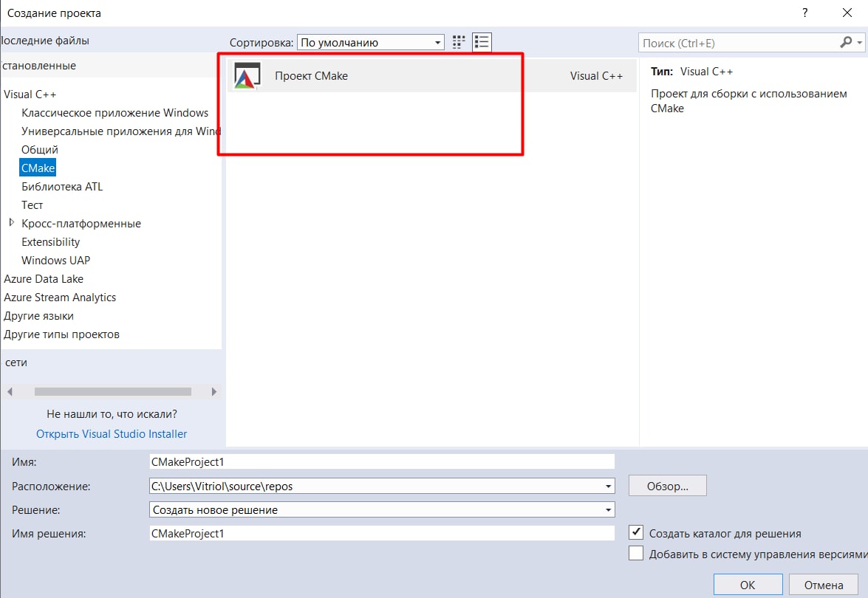The width and height of the screenshot is (868, 598).
Task: Click the Обзор... browse button
Action: pos(668,486)
